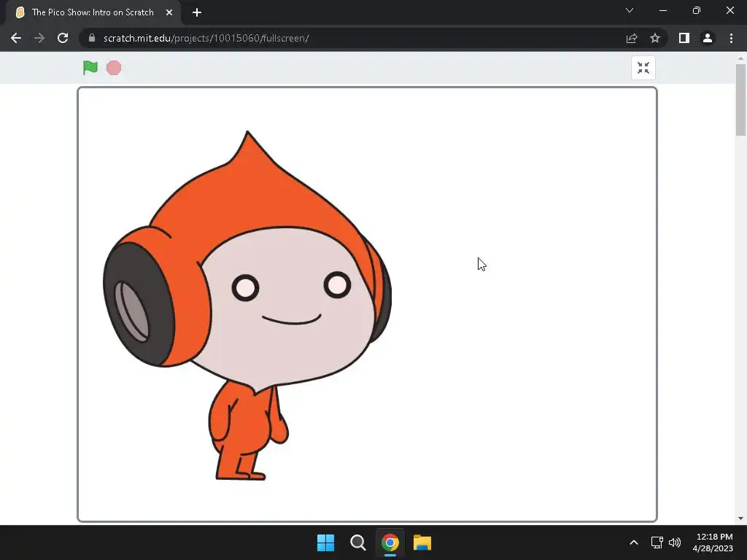
Task: Open the clock showing 12:18 PM
Action: tap(713, 542)
